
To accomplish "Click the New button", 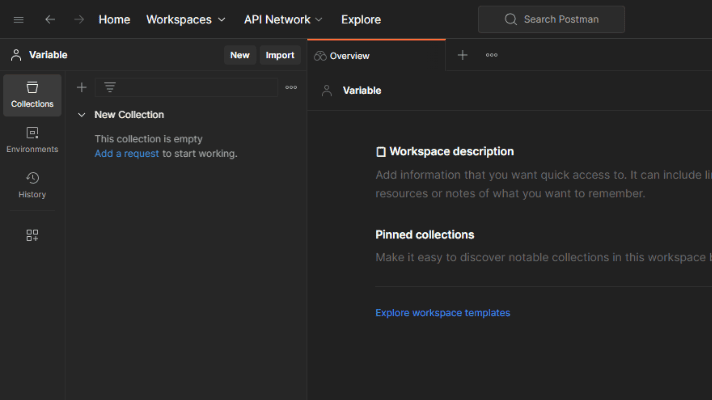I will pyautogui.click(x=240, y=55).
